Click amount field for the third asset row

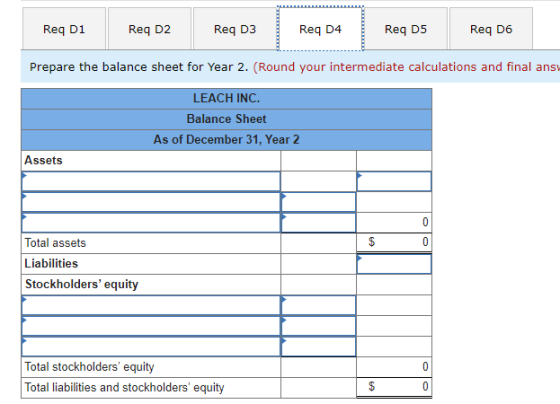(319, 223)
